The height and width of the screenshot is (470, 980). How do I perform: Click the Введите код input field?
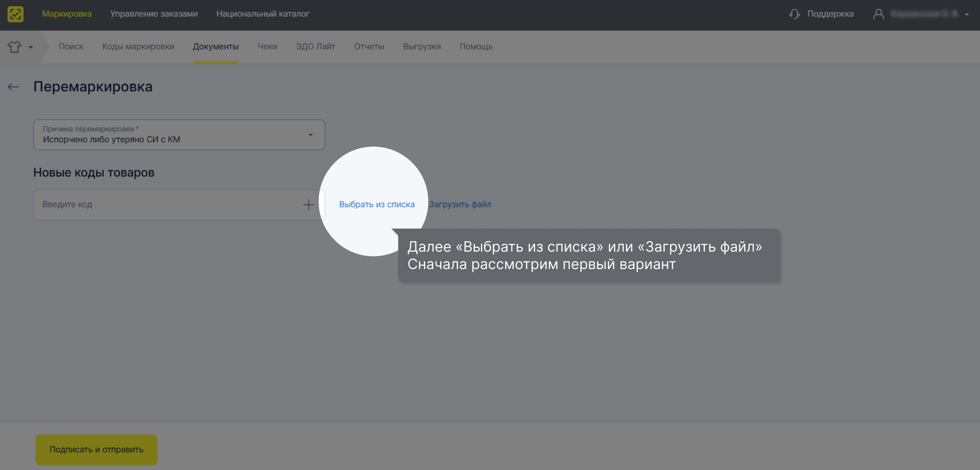pos(152,204)
